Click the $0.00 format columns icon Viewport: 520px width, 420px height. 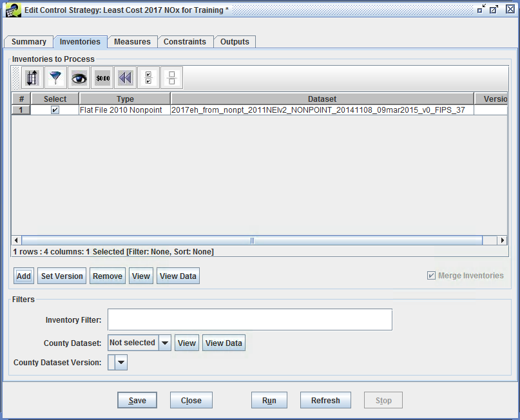[x=102, y=77]
